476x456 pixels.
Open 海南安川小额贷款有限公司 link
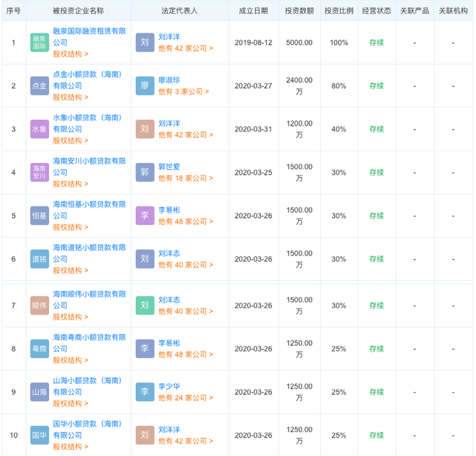click(x=89, y=166)
